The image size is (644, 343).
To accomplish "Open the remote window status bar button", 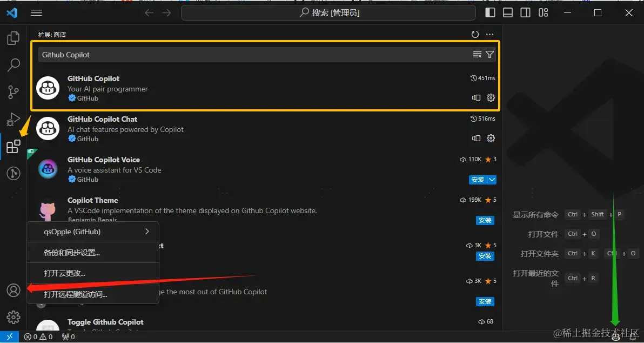I will (x=9, y=337).
